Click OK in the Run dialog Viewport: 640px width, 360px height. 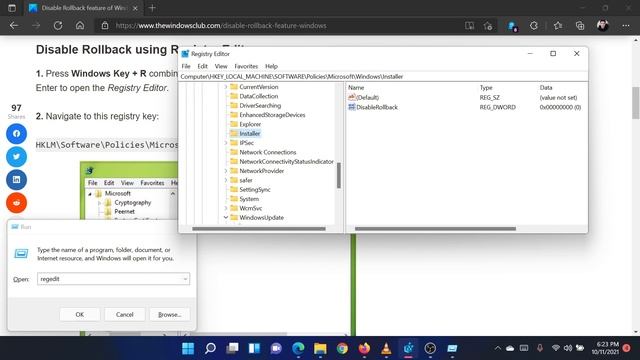[x=80, y=315]
